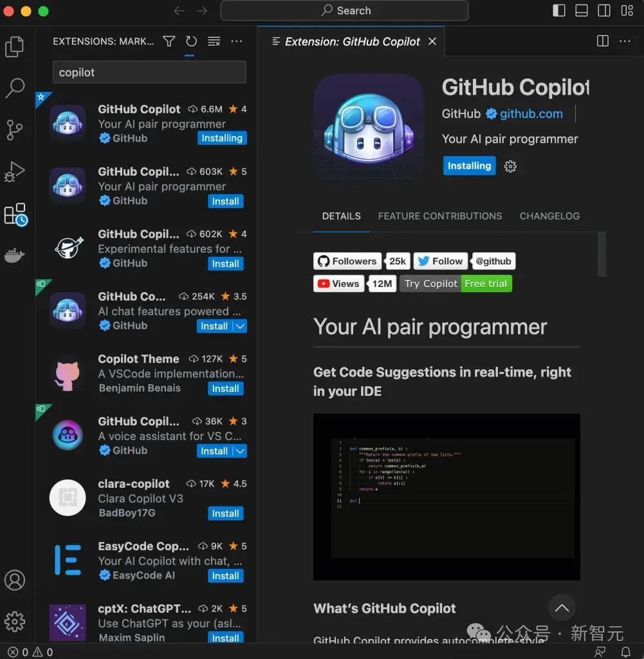This screenshot has height=659, width=644.
Task: Open the Manage gear in activity bar
Action: pos(15,621)
